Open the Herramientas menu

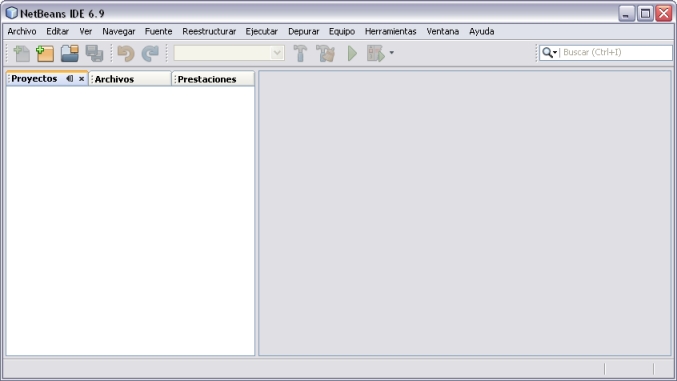(391, 32)
